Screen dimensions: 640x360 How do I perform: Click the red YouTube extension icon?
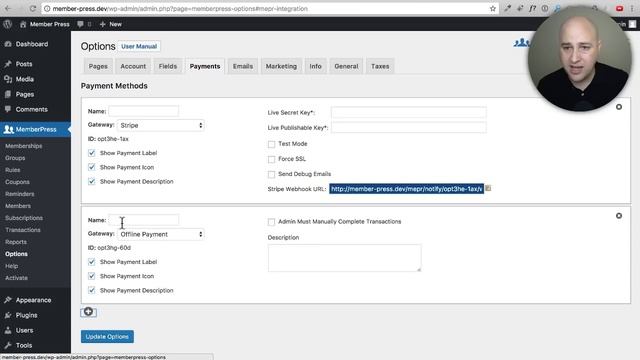click(x=619, y=9)
